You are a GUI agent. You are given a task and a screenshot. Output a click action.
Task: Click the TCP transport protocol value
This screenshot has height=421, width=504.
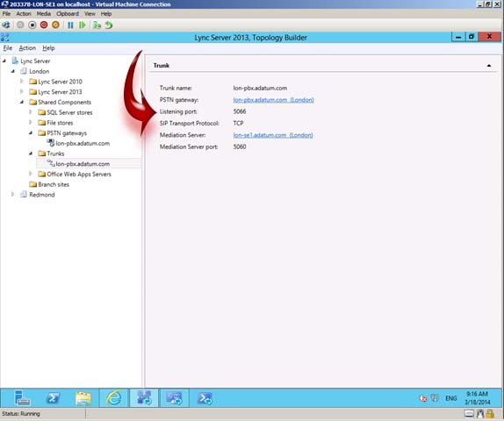click(238, 124)
